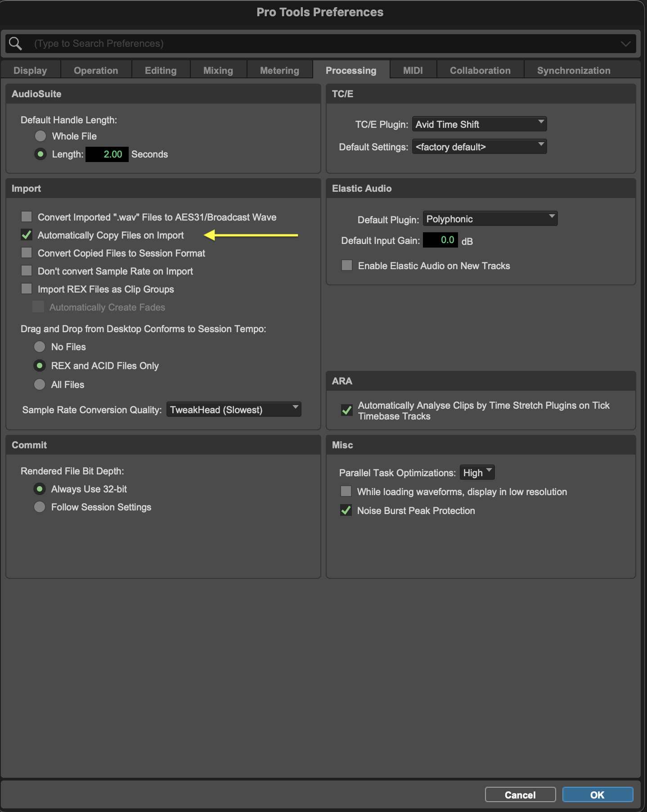
Task: Enable Elastic Audio on New Tracks
Action: [x=347, y=266]
